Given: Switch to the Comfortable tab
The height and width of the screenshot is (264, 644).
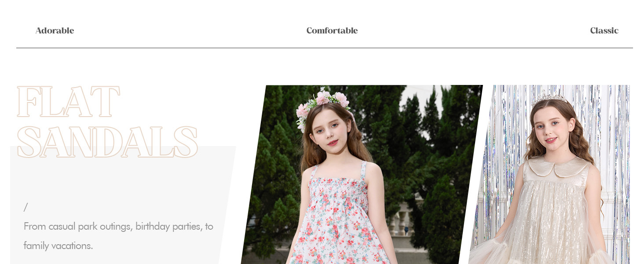Looking at the screenshot, I should pyautogui.click(x=332, y=31).
